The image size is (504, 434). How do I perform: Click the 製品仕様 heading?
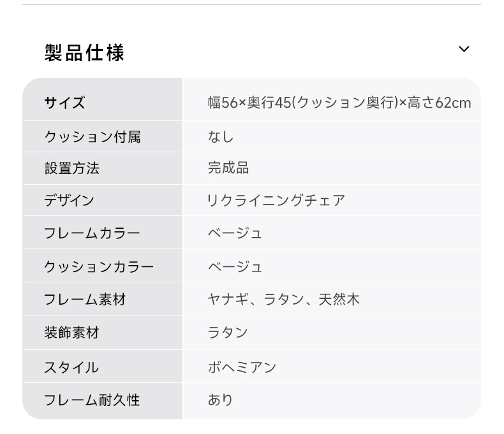(84, 53)
